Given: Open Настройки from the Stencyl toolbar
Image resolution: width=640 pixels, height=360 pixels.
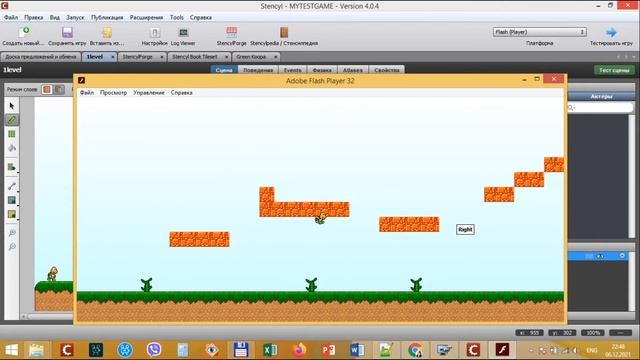Looking at the screenshot, I should click(x=155, y=32).
